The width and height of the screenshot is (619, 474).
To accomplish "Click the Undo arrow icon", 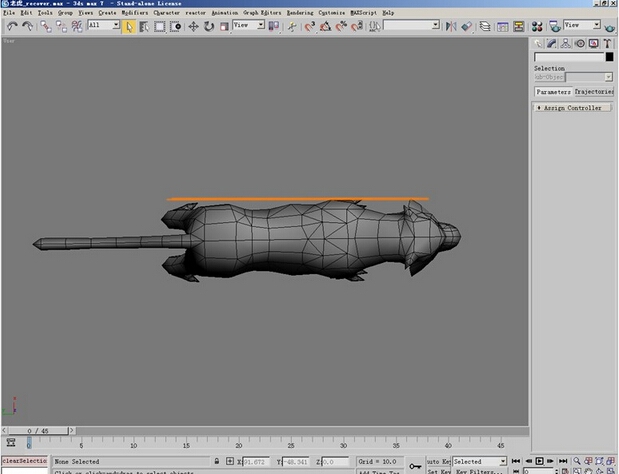I will click(12, 26).
